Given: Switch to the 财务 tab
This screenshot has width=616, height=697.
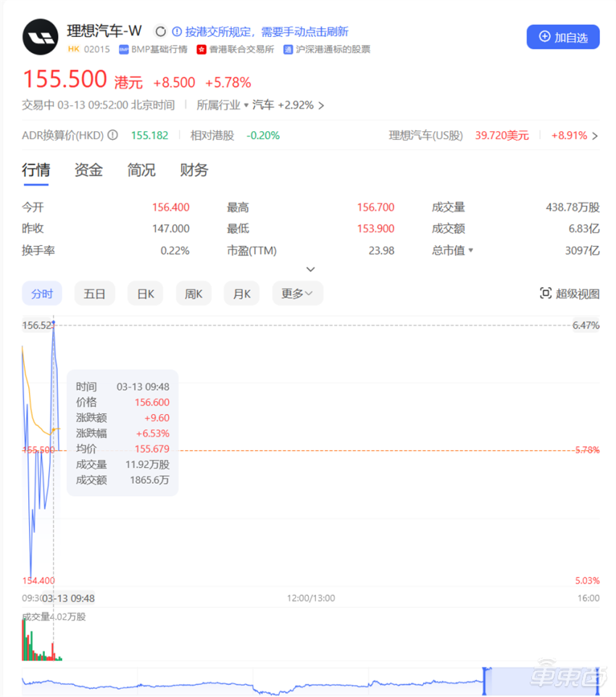Looking at the screenshot, I should 194,170.
